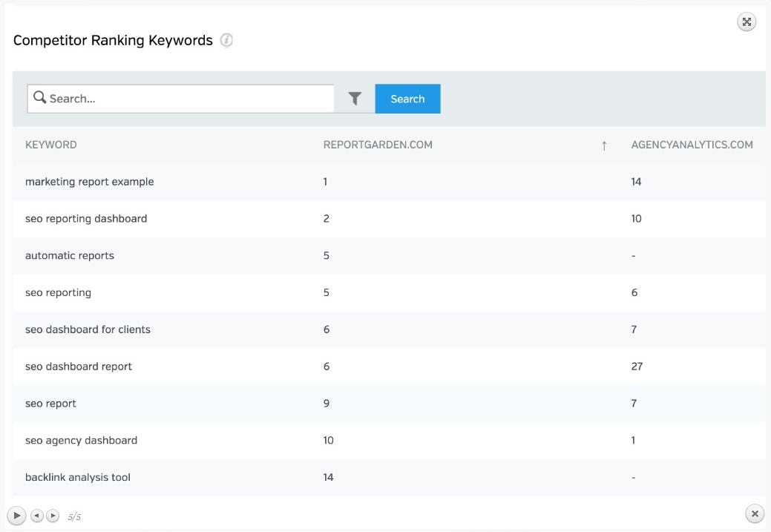Close the lightbox with the X button
Viewport: 771px width, 532px height.
pos(754,513)
